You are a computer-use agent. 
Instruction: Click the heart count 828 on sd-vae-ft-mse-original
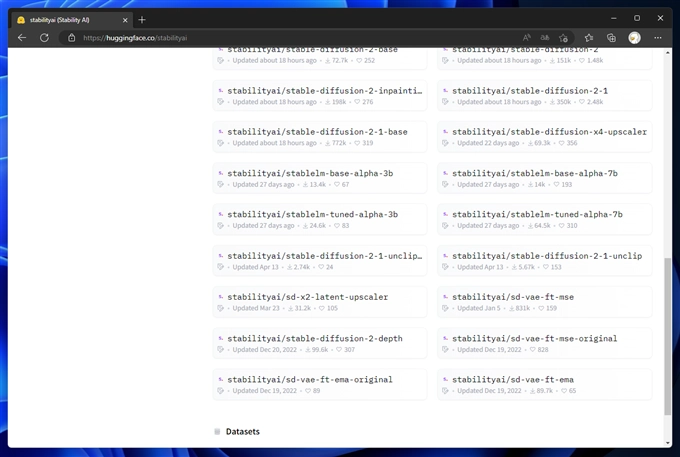click(539, 349)
